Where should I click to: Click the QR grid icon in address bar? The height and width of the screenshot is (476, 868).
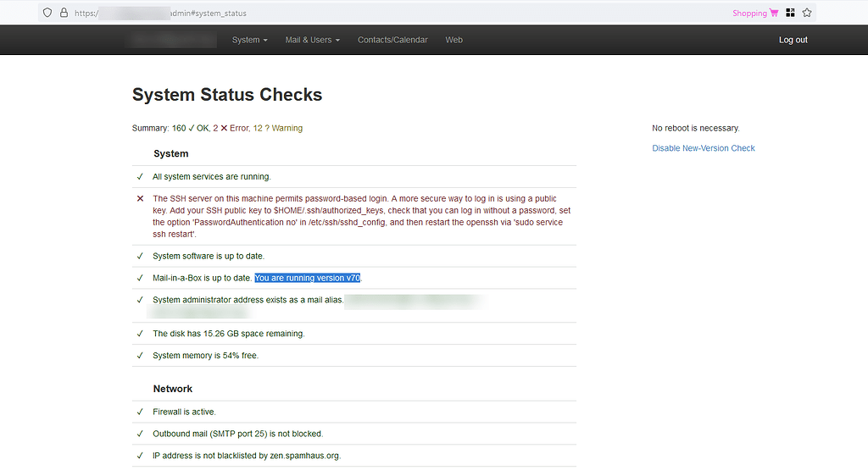[x=790, y=13]
